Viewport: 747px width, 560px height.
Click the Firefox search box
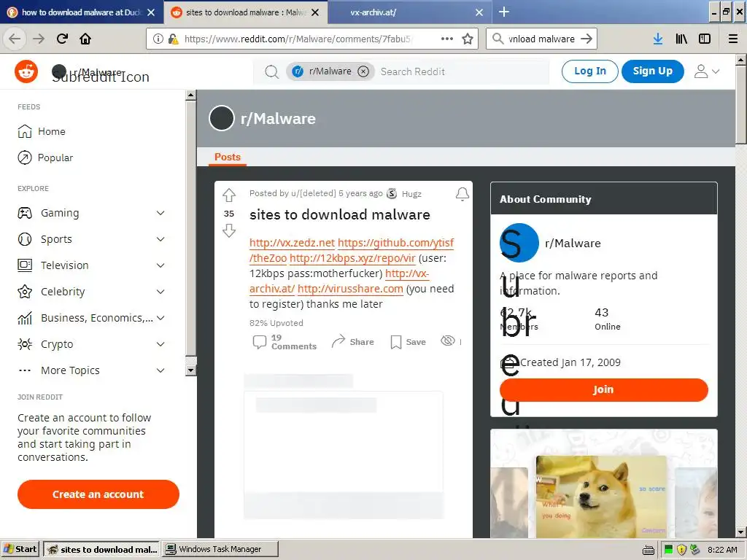coord(541,39)
